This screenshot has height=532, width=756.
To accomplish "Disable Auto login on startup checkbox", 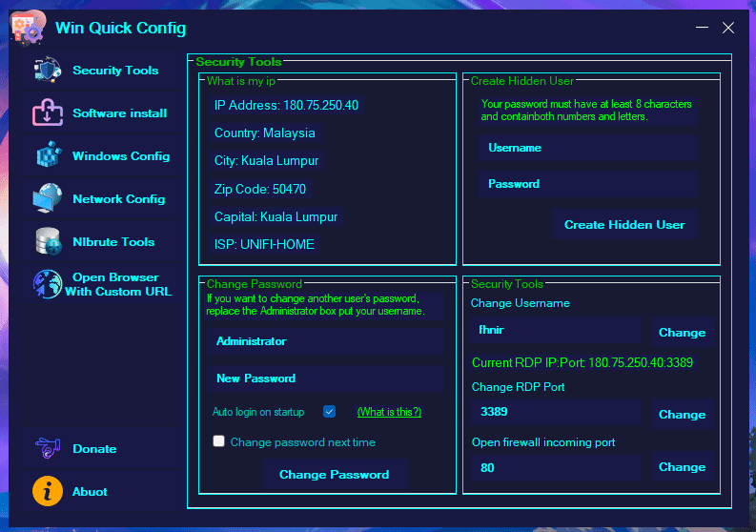I will pos(329,412).
